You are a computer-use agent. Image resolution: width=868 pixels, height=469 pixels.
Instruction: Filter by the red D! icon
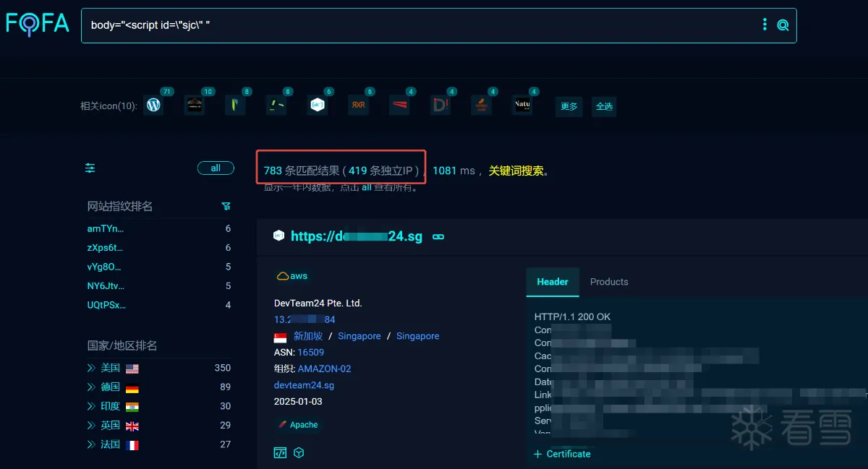[x=440, y=106]
